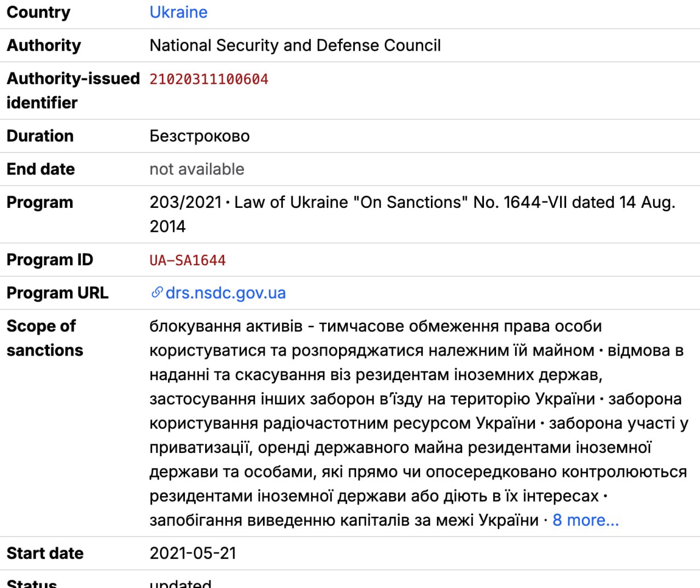Click the Authority value National Security and Defense Council
700x588 pixels.
point(295,45)
